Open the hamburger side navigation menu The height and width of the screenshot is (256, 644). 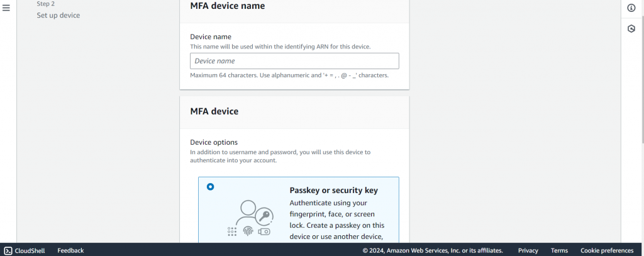[6, 8]
